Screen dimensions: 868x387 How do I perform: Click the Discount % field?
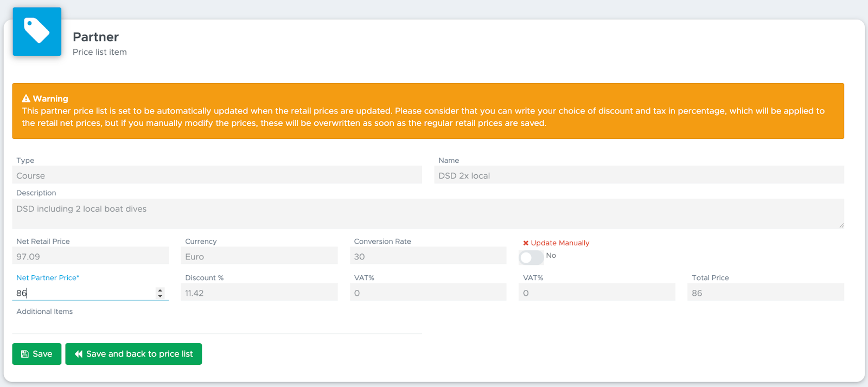[x=259, y=293]
